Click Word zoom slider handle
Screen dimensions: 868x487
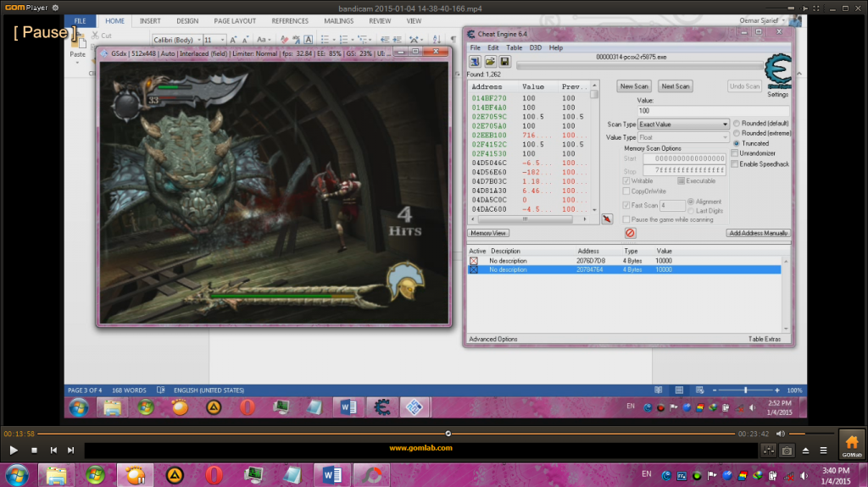(x=746, y=390)
